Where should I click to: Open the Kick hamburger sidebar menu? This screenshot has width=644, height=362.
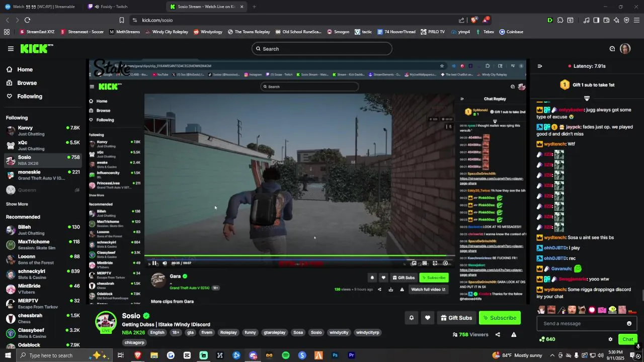pyautogui.click(x=11, y=49)
